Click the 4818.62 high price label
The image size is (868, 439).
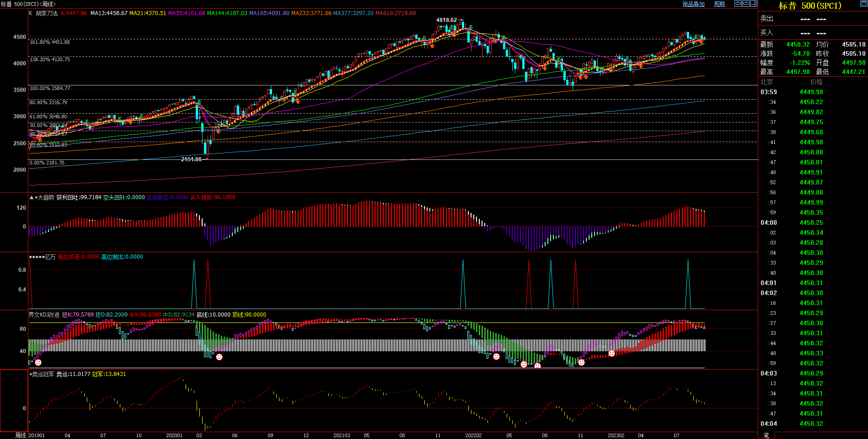tap(446, 20)
